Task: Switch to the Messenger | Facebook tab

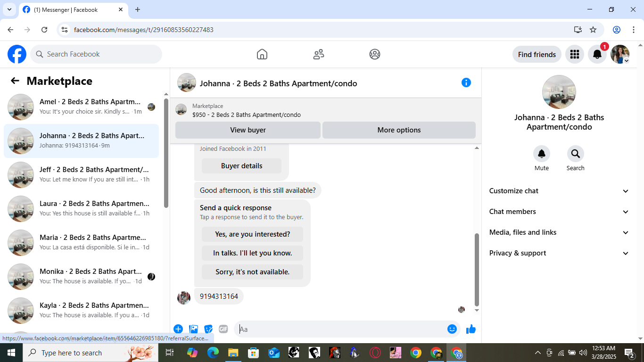Action: coord(73,9)
